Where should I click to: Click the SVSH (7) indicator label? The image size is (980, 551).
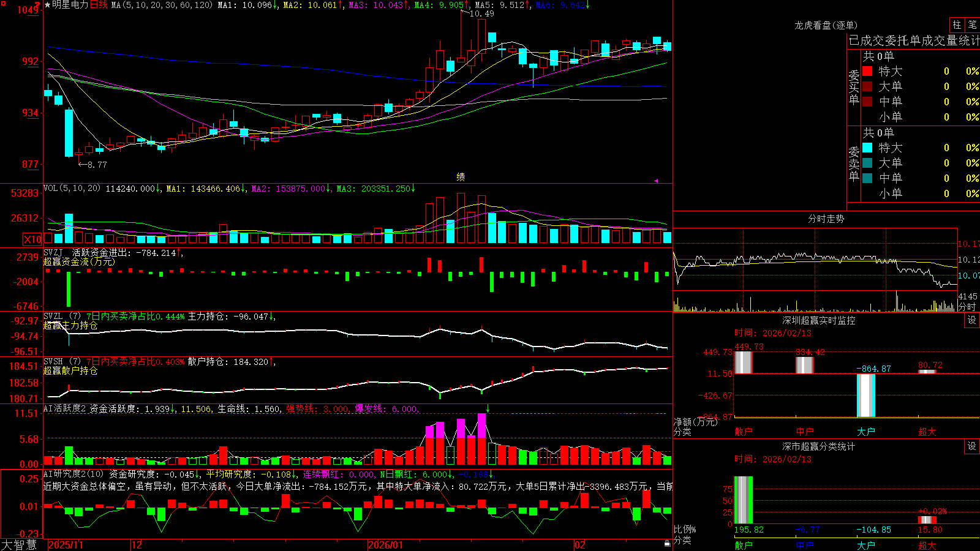(x=62, y=362)
